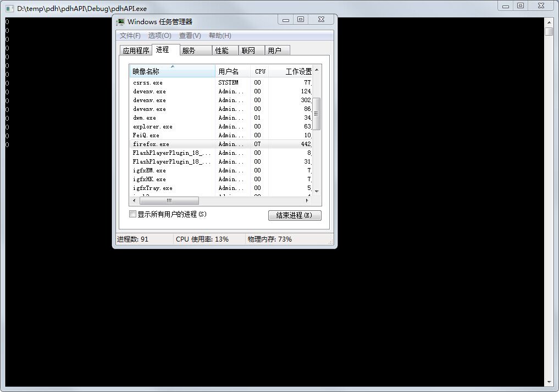Switch to the 服务 tab
The width and height of the screenshot is (559, 392).
coord(196,51)
